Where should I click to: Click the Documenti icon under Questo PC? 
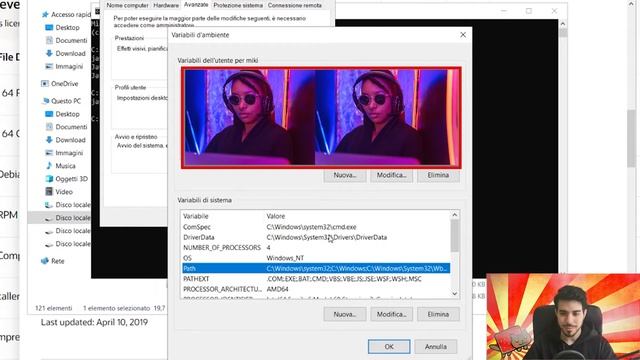[x=49, y=127]
